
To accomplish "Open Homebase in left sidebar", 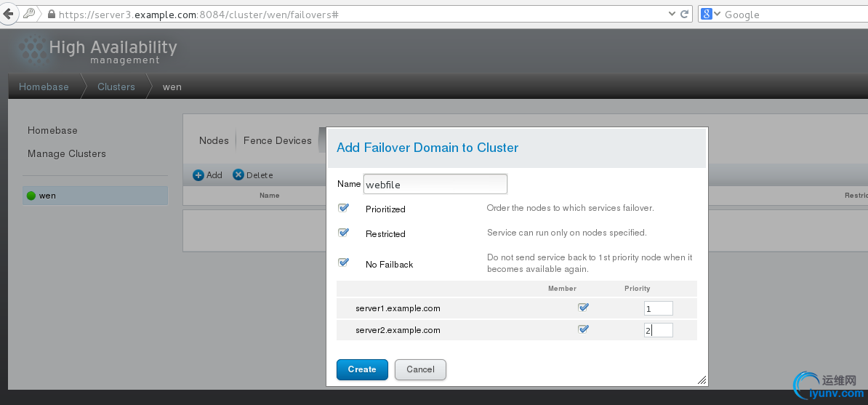I will (52, 130).
